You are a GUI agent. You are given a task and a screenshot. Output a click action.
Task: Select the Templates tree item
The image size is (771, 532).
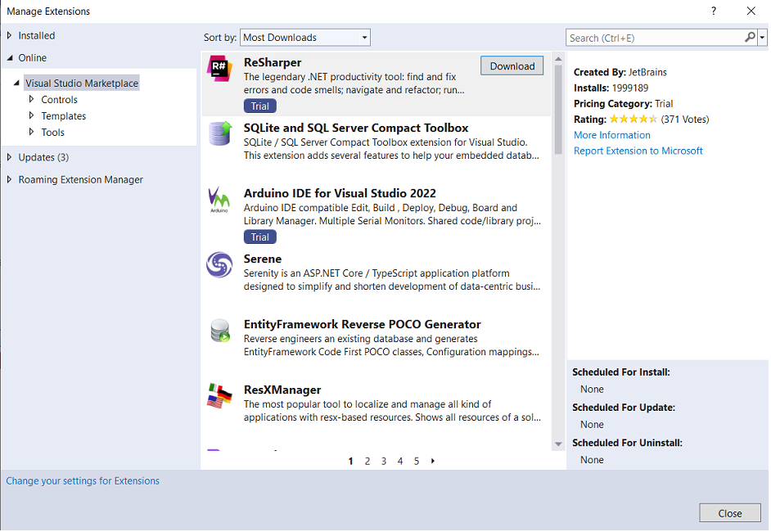coord(63,116)
